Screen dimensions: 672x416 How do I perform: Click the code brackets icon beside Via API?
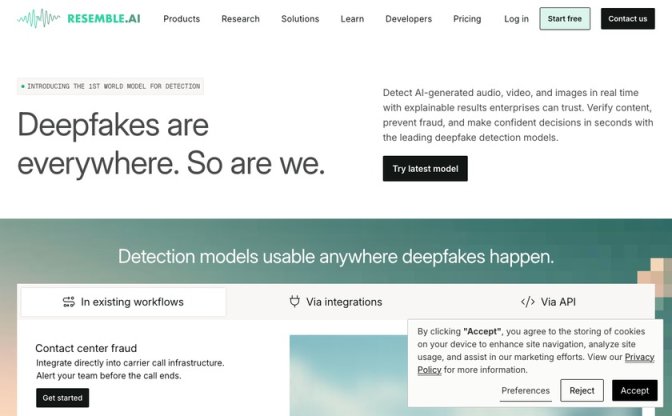[x=528, y=302]
